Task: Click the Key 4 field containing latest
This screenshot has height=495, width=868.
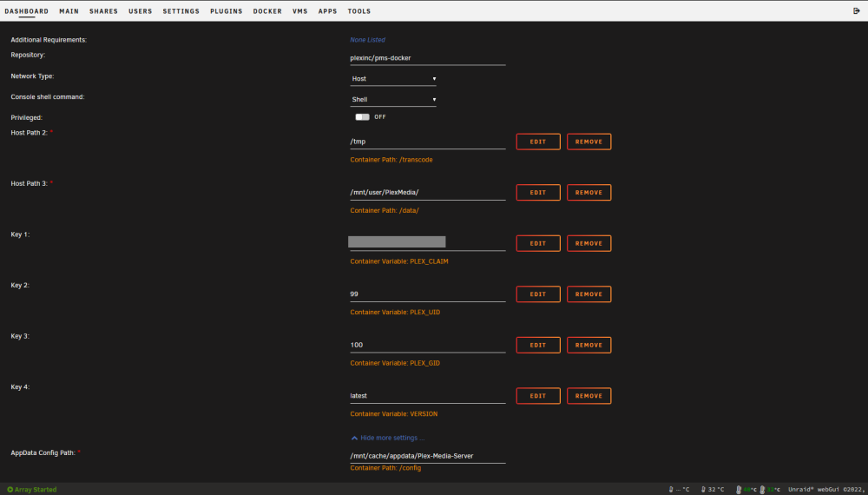Action: pos(428,397)
